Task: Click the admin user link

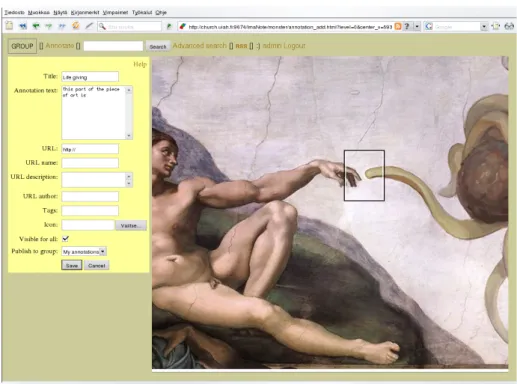Action: [272, 46]
